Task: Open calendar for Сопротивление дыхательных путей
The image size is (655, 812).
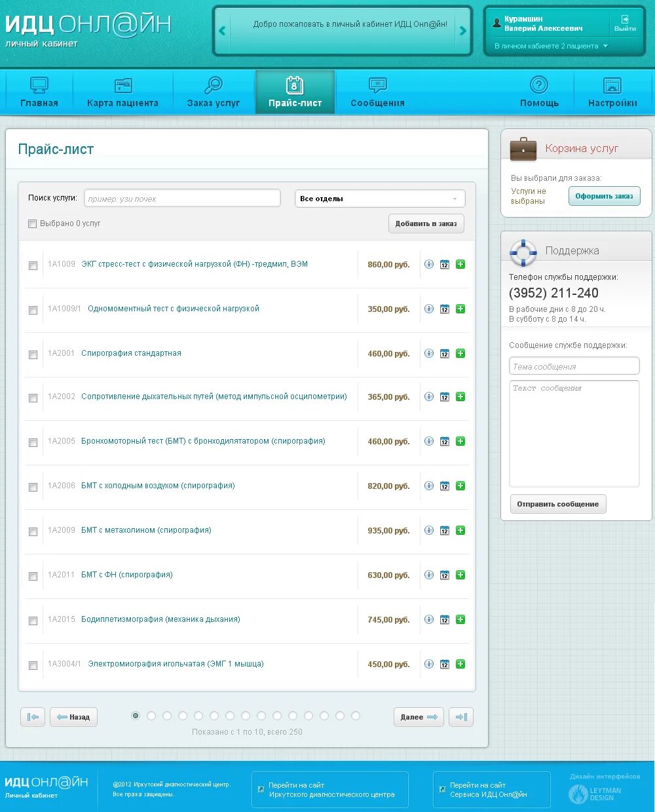Action: click(445, 396)
